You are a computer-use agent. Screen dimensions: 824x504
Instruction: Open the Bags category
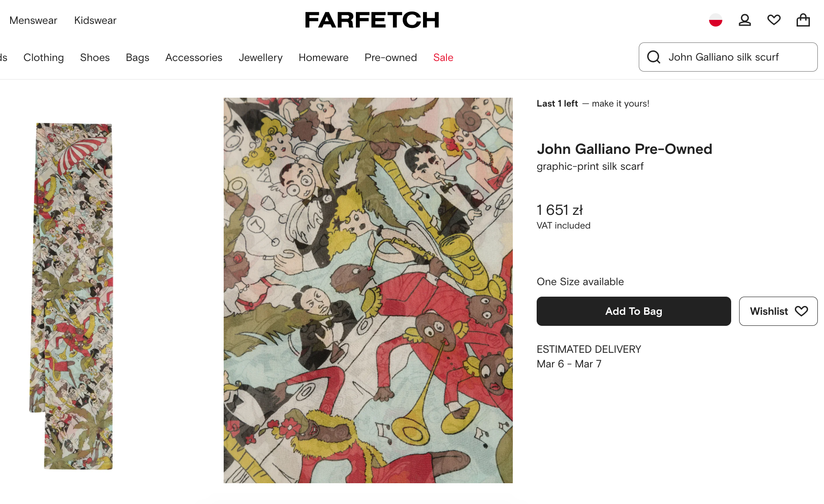click(x=137, y=57)
